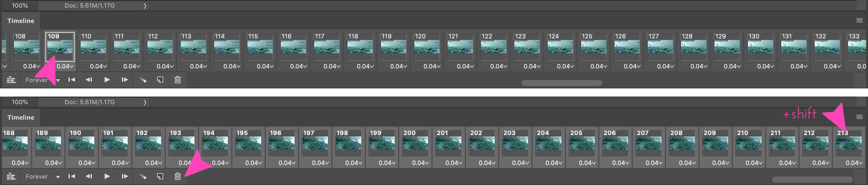Screen dimensions: 868x185
Task: Select first frame in bottom Timeline panel
Action: tap(72, 176)
